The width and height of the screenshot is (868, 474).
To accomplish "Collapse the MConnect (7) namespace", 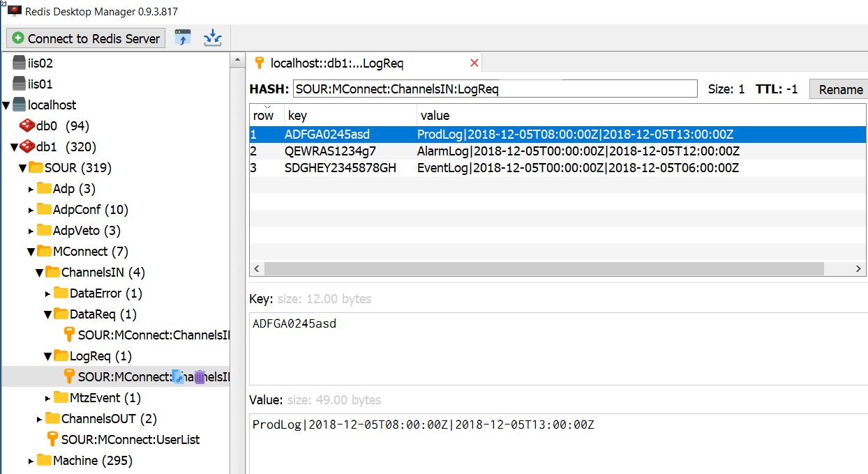I will coord(31,252).
